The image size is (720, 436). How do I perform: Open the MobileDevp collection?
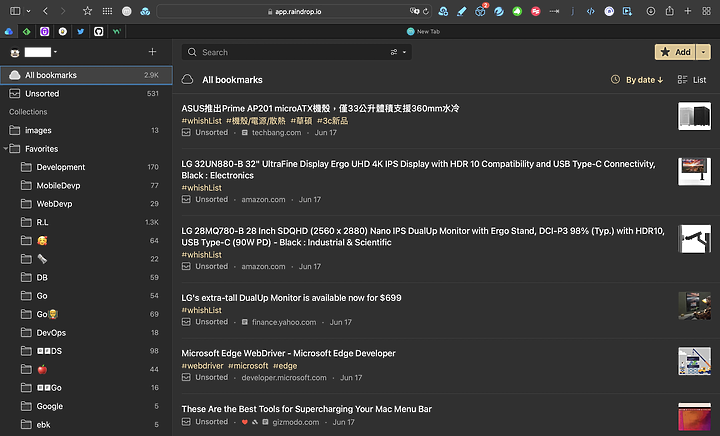coord(86,185)
